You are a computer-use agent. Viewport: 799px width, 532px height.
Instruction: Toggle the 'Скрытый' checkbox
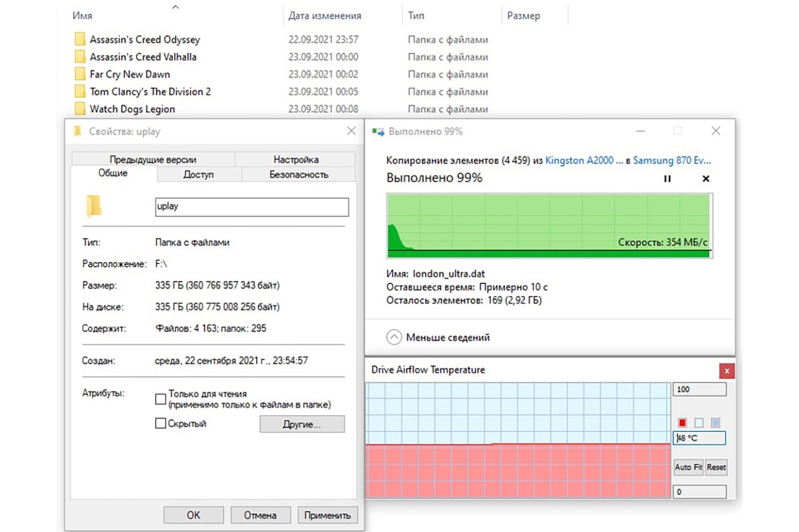[161, 423]
